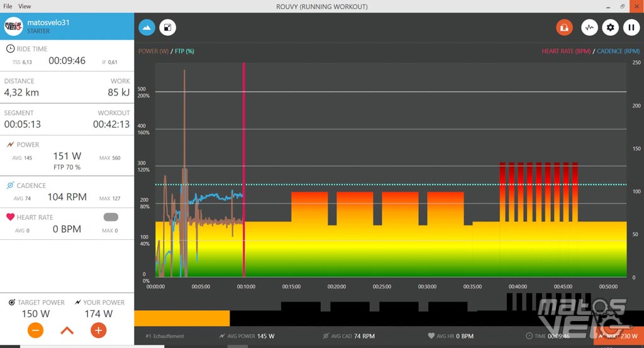Click the matosvelo31 profile avatar
Screen dimensions: 644x348
click(13, 26)
